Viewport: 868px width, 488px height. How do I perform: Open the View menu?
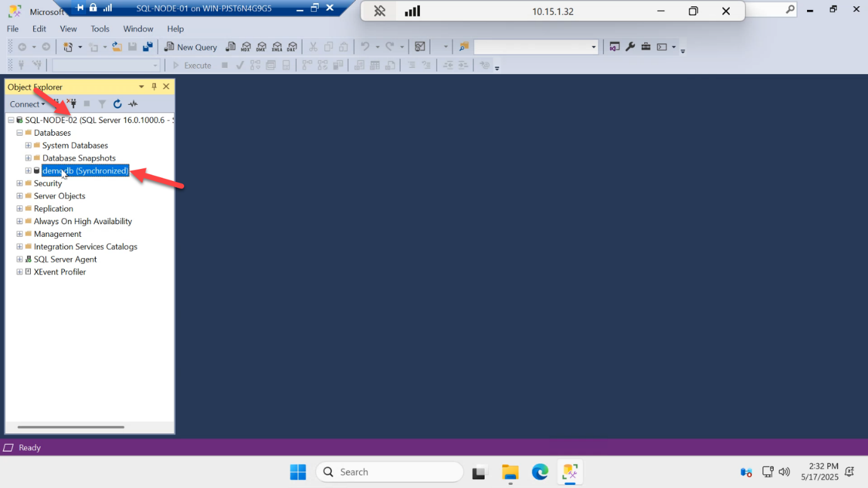(x=68, y=29)
